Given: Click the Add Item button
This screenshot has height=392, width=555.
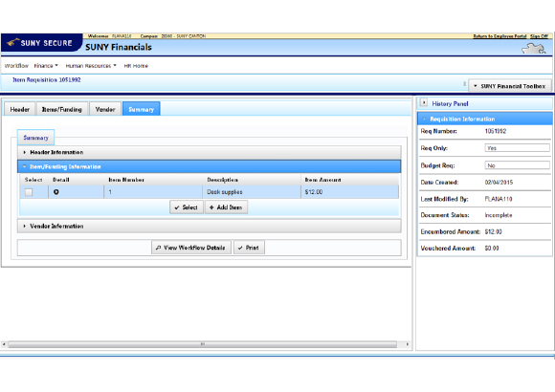Looking at the screenshot, I should [226, 207].
